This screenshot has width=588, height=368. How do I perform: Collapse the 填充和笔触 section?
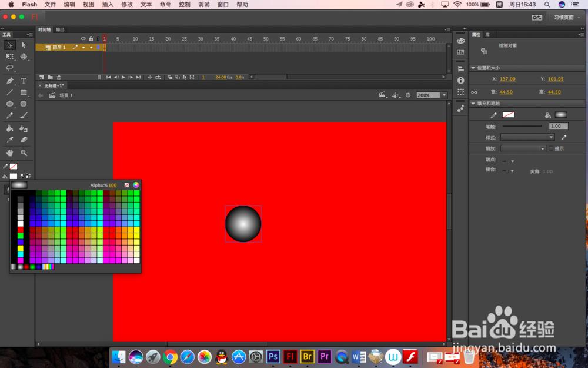tap(473, 104)
